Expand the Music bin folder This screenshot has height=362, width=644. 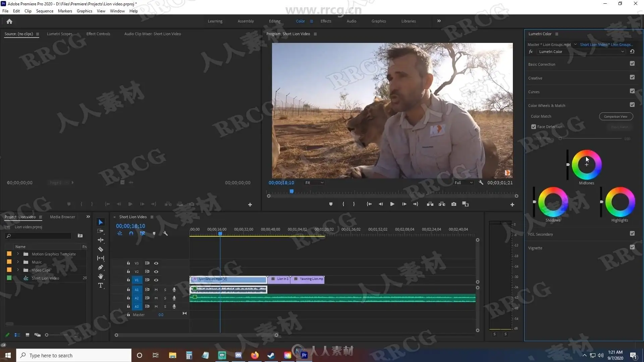[18, 262]
